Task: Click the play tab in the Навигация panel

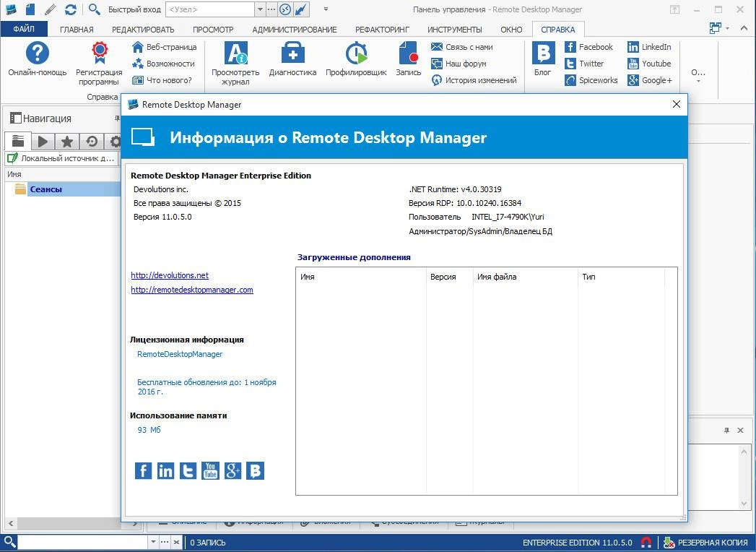Action: pyautogui.click(x=43, y=142)
